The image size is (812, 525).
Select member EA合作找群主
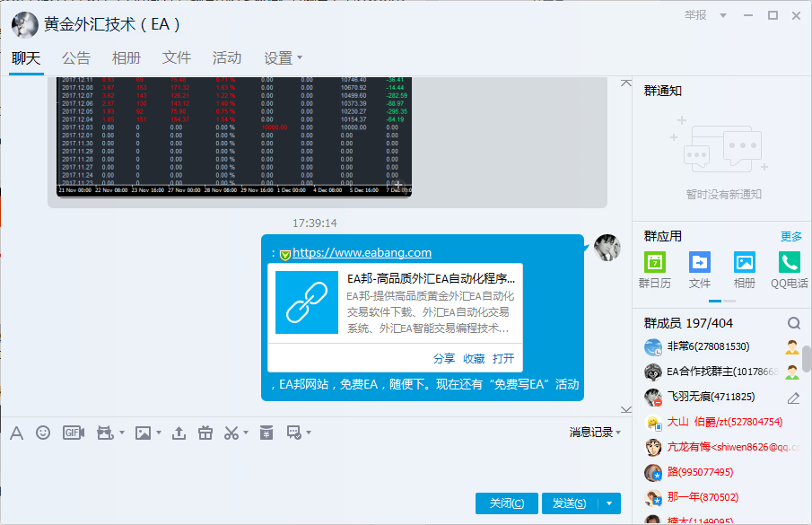coord(722,372)
